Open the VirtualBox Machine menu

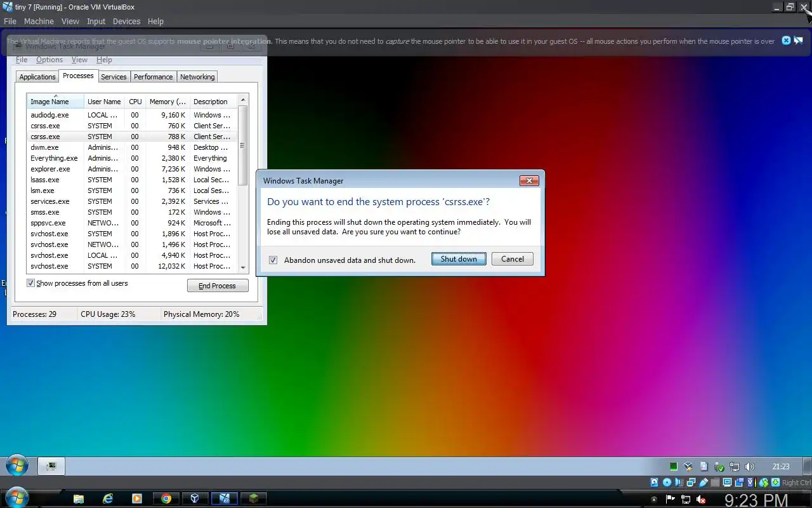(39, 21)
